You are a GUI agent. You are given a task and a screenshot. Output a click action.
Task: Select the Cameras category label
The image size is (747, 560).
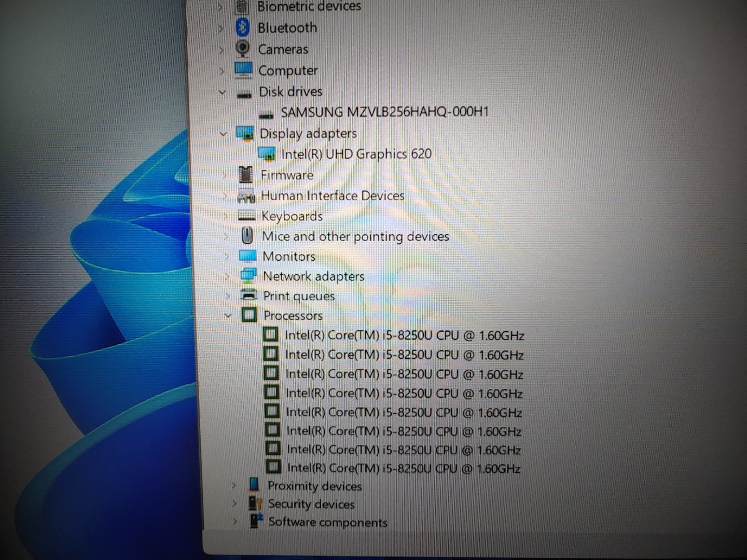tap(283, 49)
